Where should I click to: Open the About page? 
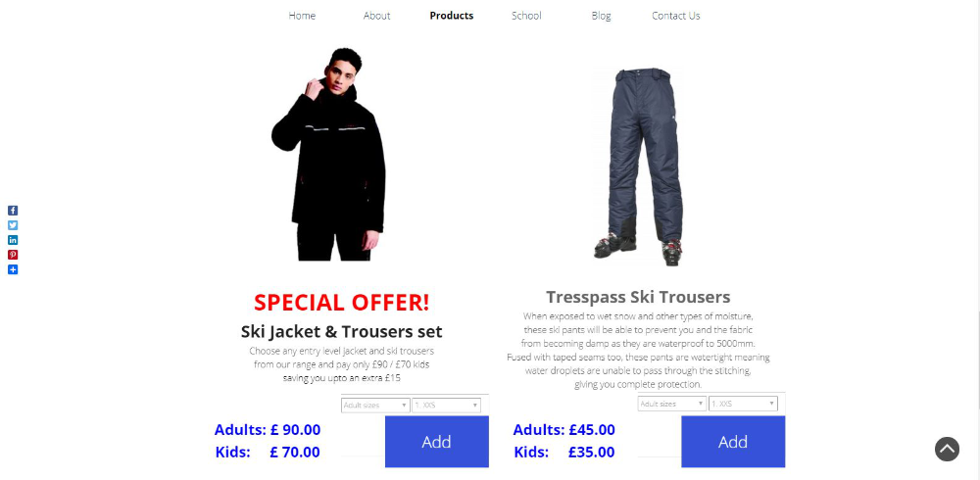[377, 16]
